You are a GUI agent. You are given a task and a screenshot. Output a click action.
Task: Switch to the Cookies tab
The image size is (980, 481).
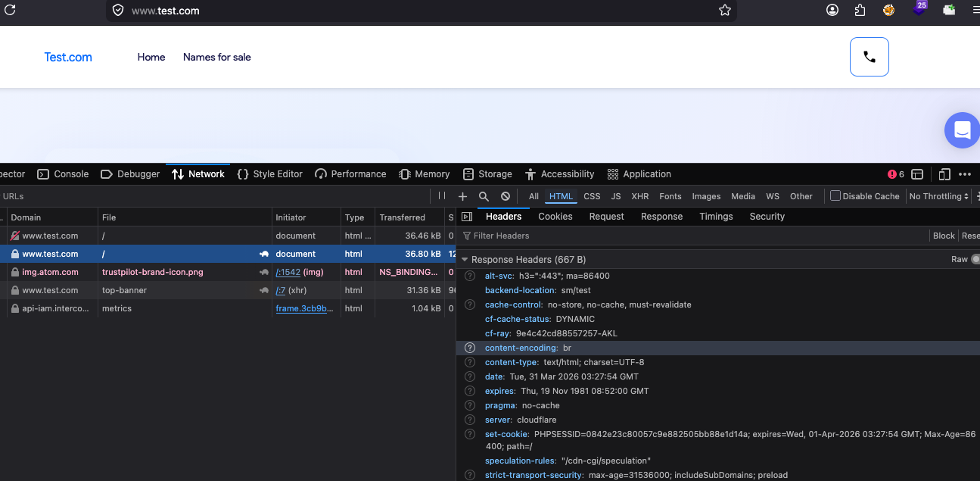coord(555,217)
